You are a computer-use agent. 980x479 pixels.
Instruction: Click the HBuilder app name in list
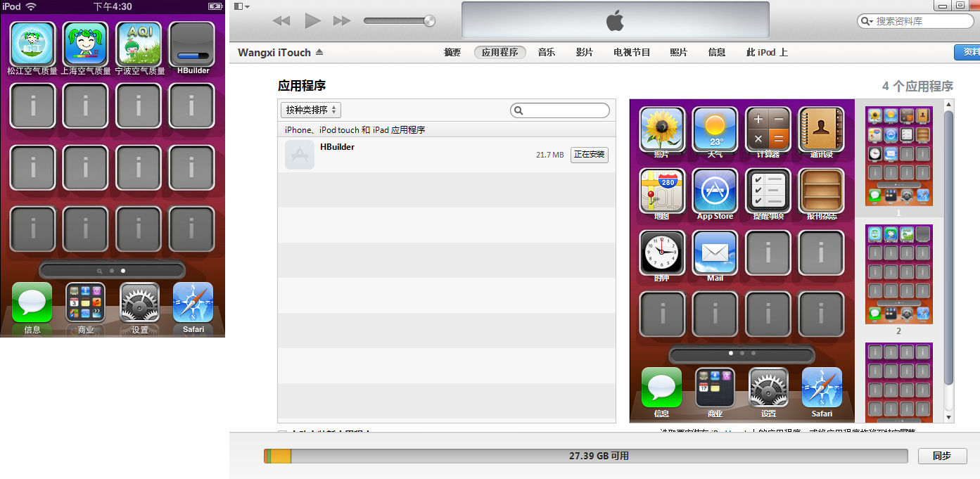tap(337, 147)
